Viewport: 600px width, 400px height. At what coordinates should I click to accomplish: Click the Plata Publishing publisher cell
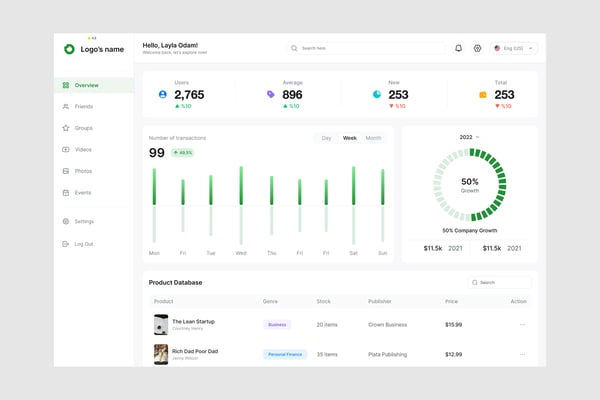[x=388, y=354]
